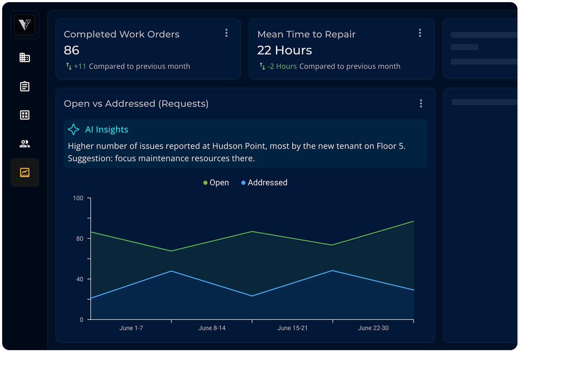Click the June 1-7 axis label
Screen dimensions: 568x392
[x=131, y=328]
